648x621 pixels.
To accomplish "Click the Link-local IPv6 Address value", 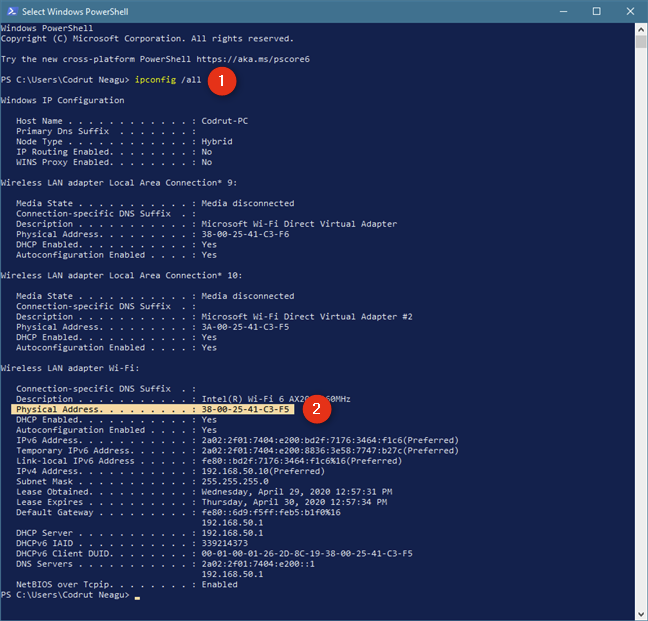I will point(302,461).
